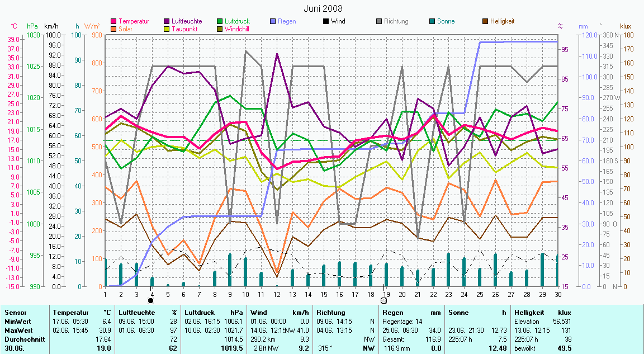Screen dimensions: 644x354
Task: Click the klux axis unit label
Action: (626, 26)
